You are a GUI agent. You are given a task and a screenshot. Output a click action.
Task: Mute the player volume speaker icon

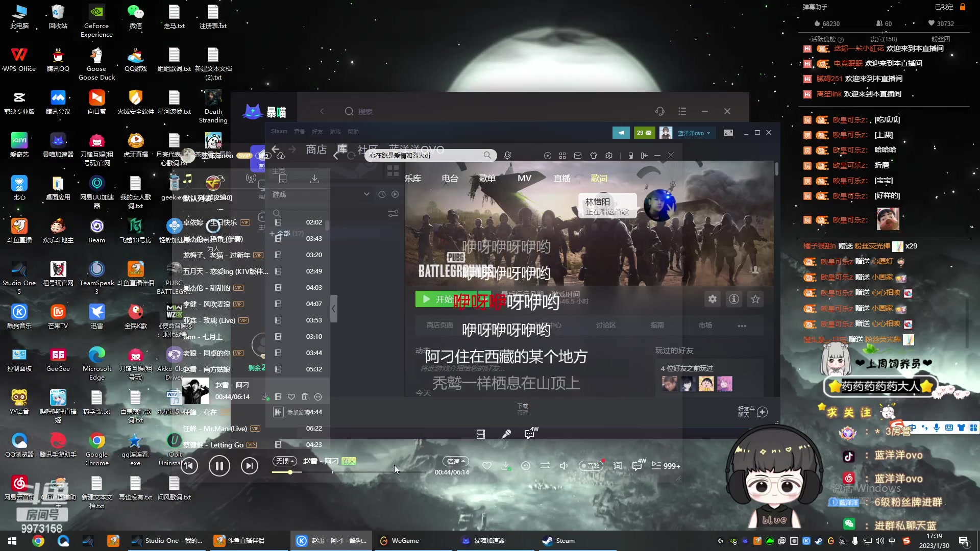(x=563, y=466)
